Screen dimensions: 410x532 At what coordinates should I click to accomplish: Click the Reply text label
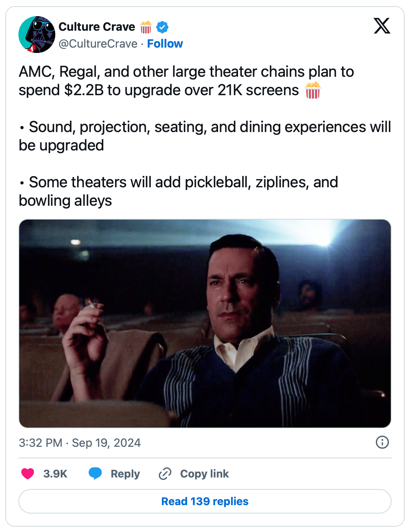coord(125,474)
